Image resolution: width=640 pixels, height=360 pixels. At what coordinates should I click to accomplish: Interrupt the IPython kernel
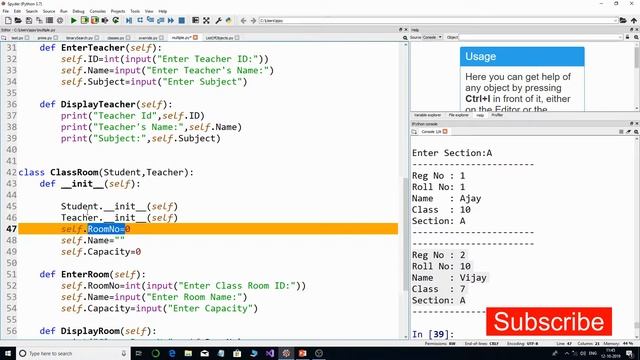[x=621, y=131]
